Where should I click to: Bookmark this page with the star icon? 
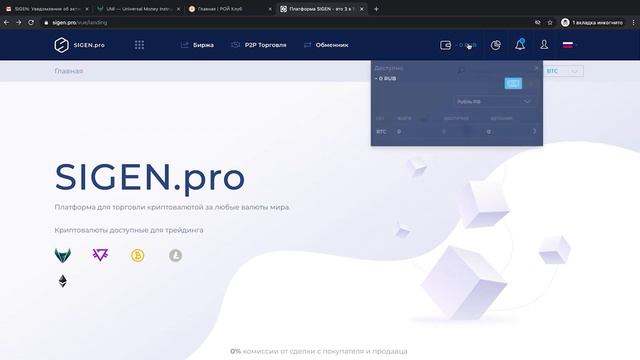click(x=550, y=22)
